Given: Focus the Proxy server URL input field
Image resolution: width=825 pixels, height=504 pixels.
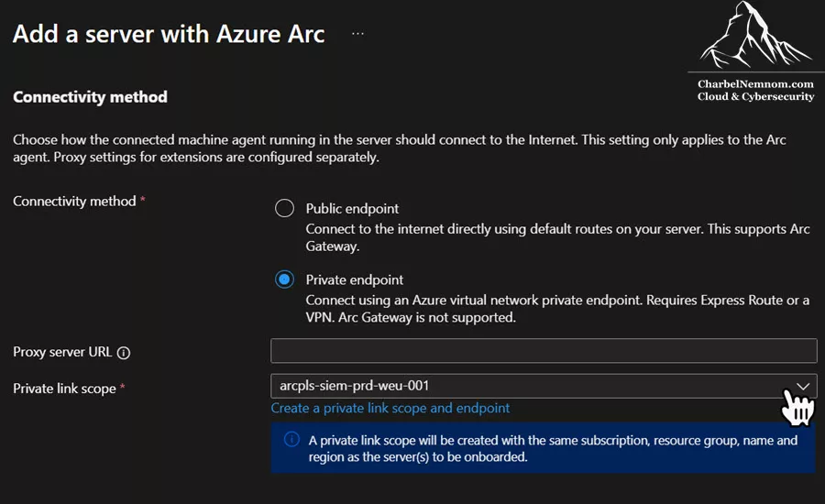Looking at the screenshot, I should [x=544, y=351].
